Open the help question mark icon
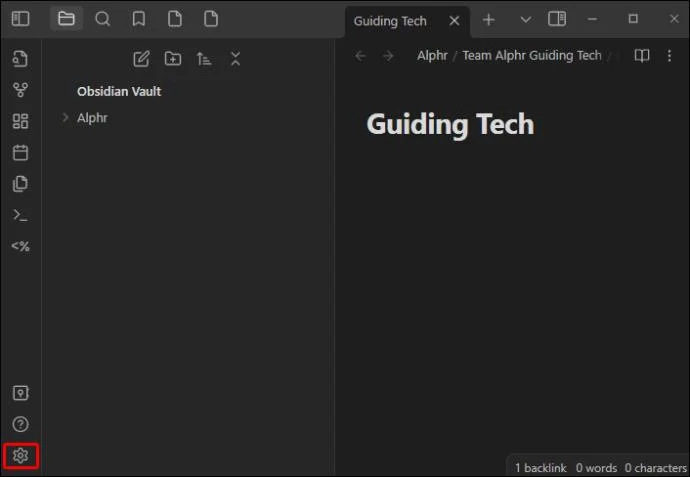This screenshot has width=690, height=477. pyautogui.click(x=20, y=424)
